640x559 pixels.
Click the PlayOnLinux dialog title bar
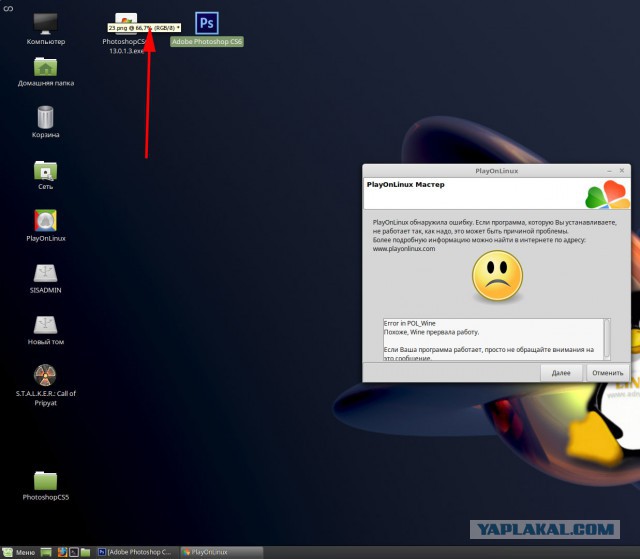click(496, 171)
